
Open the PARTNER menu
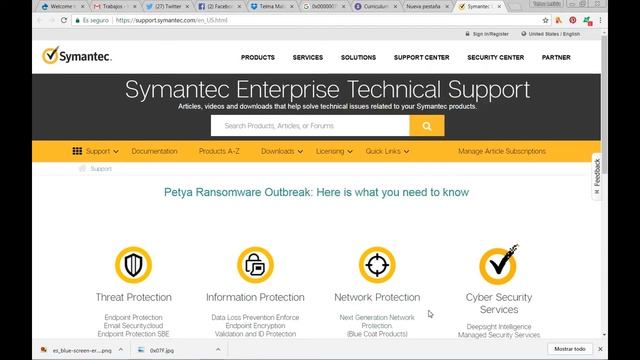[556, 58]
